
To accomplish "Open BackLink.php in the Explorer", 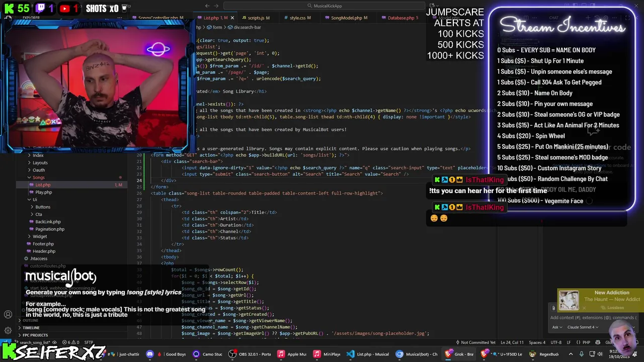I will (48, 222).
